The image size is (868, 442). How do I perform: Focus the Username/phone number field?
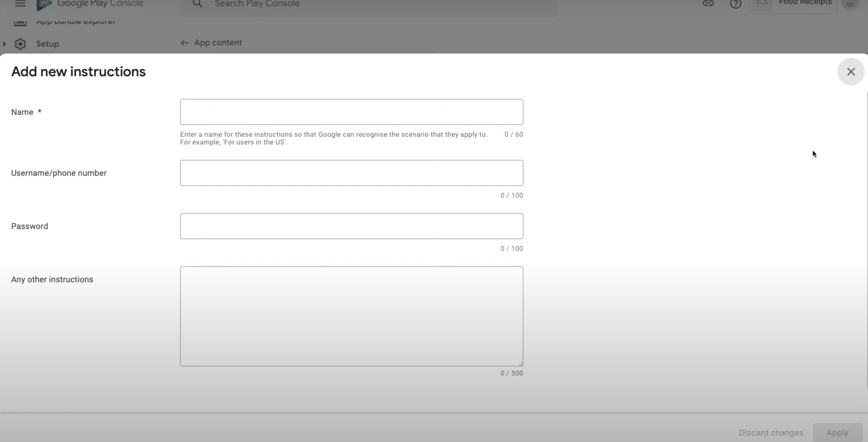(351, 173)
